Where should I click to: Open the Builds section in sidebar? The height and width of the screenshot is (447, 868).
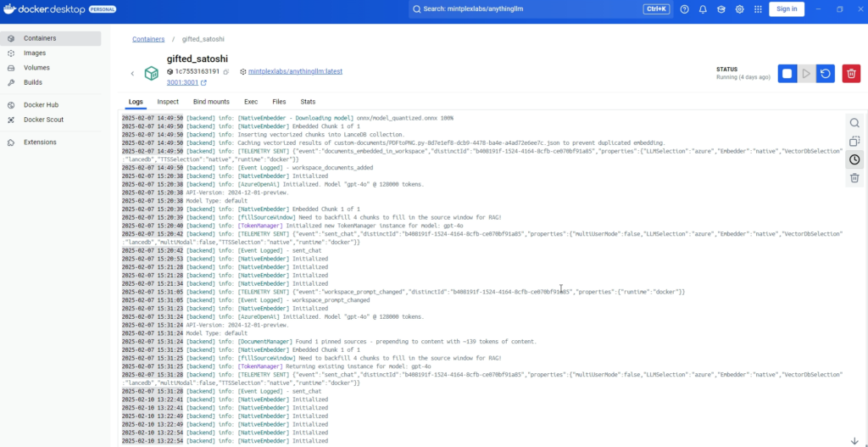coord(50,82)
